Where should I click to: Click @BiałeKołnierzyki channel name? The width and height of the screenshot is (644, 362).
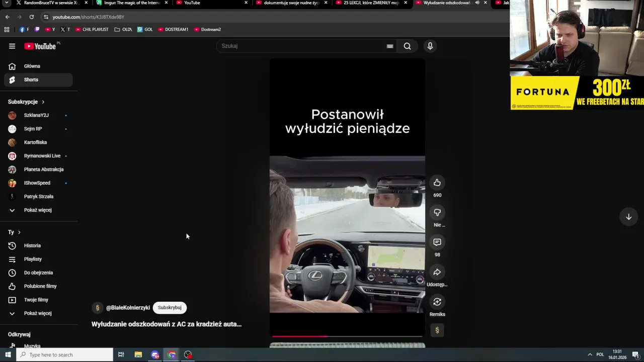click(x=128, y=308)
